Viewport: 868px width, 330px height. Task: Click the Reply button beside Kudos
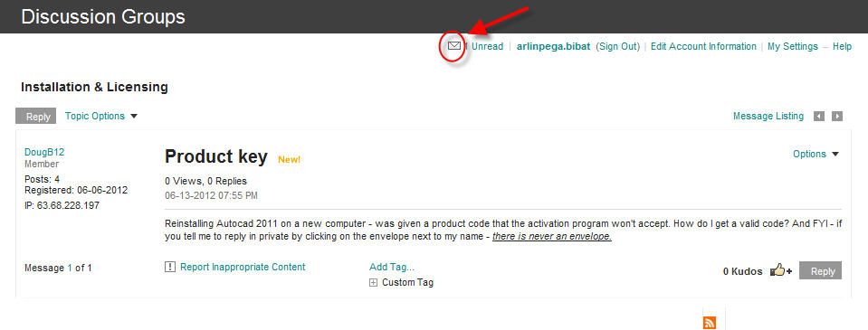820,270
